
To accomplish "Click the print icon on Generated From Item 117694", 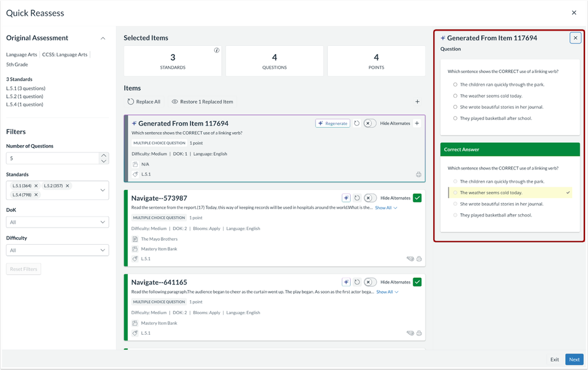I will pos(418,174).
